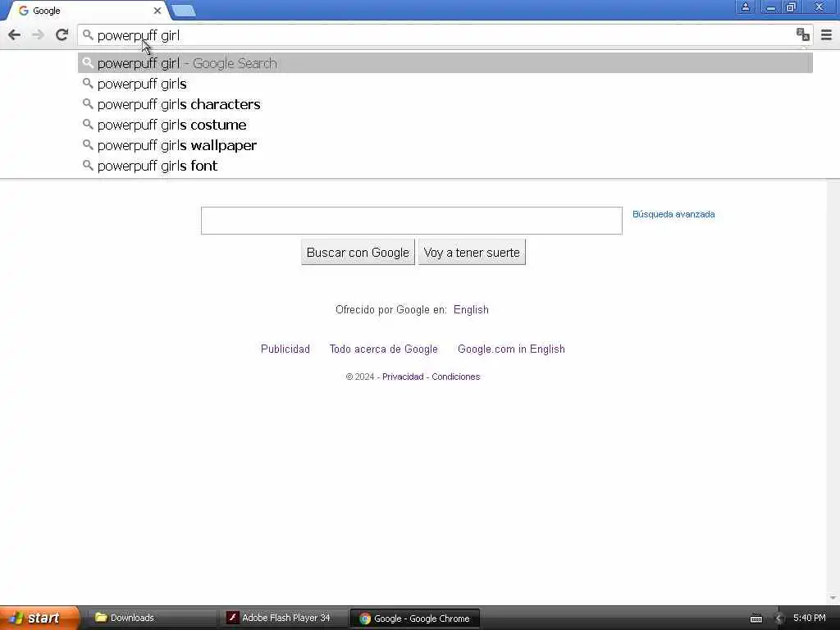Click the browser Forward arrow
840x630 pixels.
pyautogui.click(x=38, y=35)
